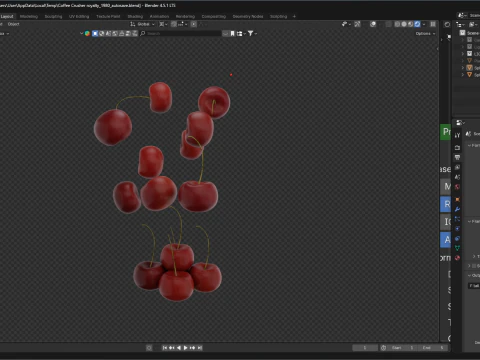Play animation forward
The width and height of the screenshot is (480, 360).
(186, 348)
